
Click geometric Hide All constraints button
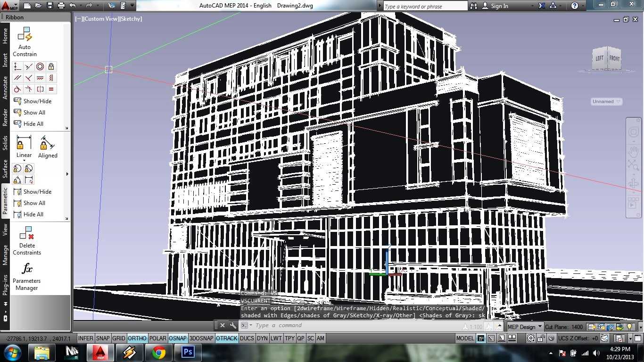point(29,123)
